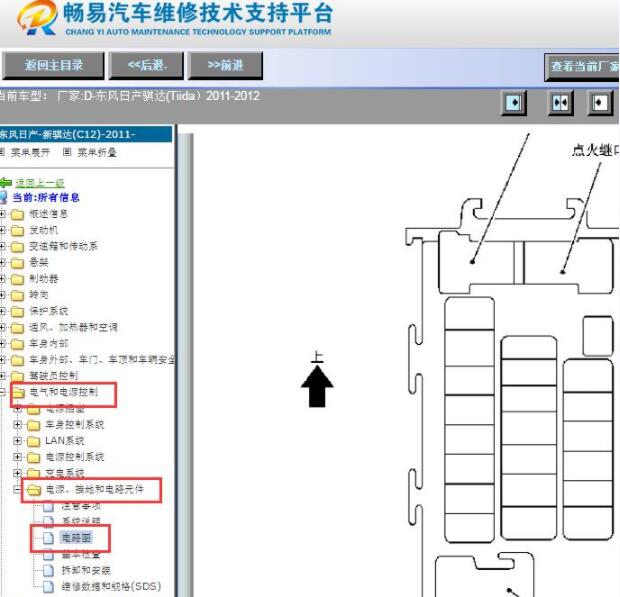Click the open folder icon for 电源、接地和电路元件
This screenshot has width=620, height=597.
34,490
